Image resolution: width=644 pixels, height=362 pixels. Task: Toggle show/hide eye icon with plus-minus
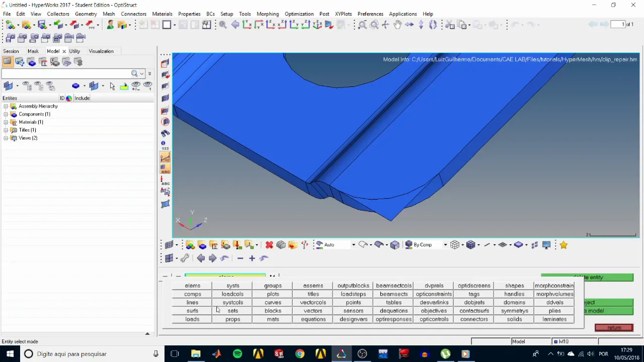pyautogui.click(x=136, y=86)
